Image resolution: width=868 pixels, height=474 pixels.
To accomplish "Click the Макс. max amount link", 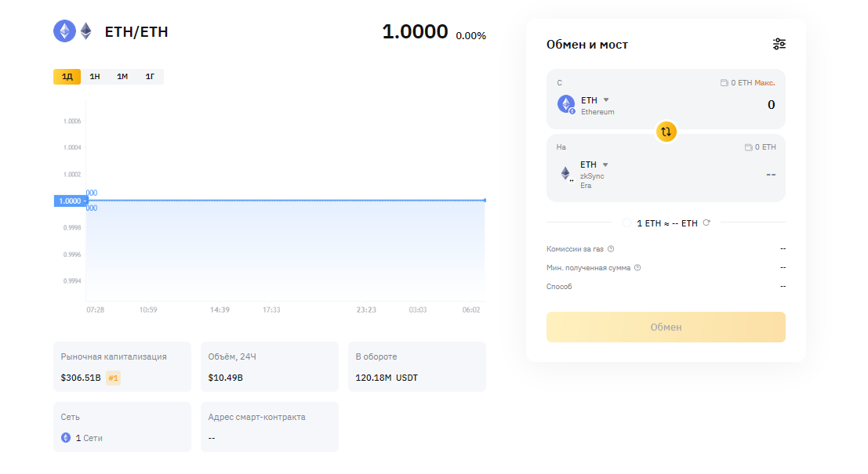I will click(x=764, y=83).
